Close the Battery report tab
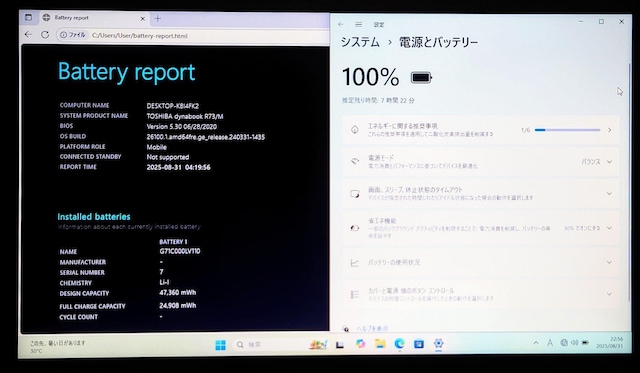Image resolution: width=640 pixels, height=373 pixels. (x=142, y=18)
